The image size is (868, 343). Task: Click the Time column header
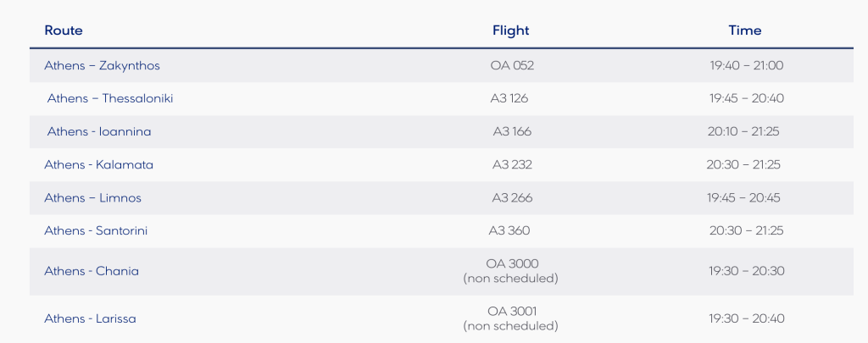click(745, 30)
